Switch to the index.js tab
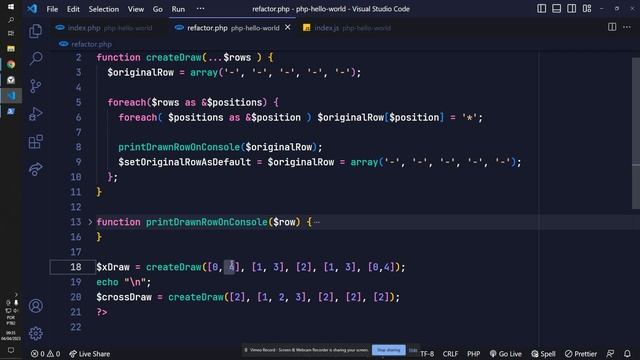The width and height of the screenshot is (640, 360). [x=347, y=28]
